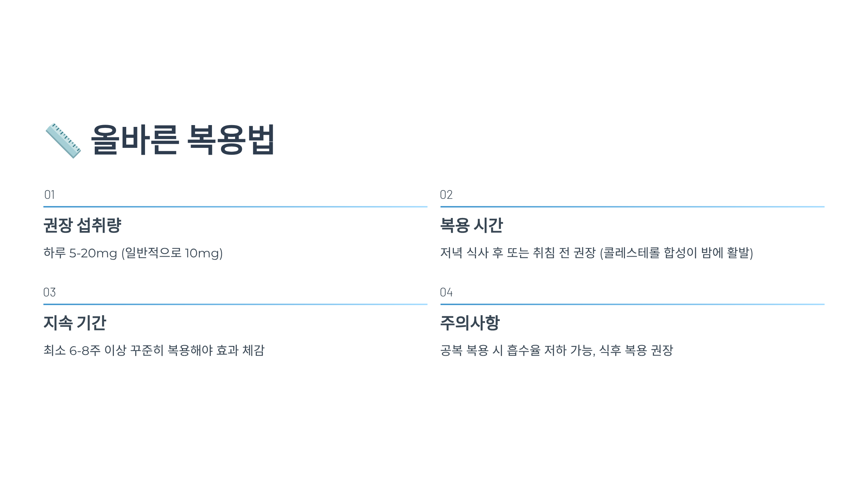Click the blue divider line under 01
The image size is (868, 488).
(x=235, y=207)
